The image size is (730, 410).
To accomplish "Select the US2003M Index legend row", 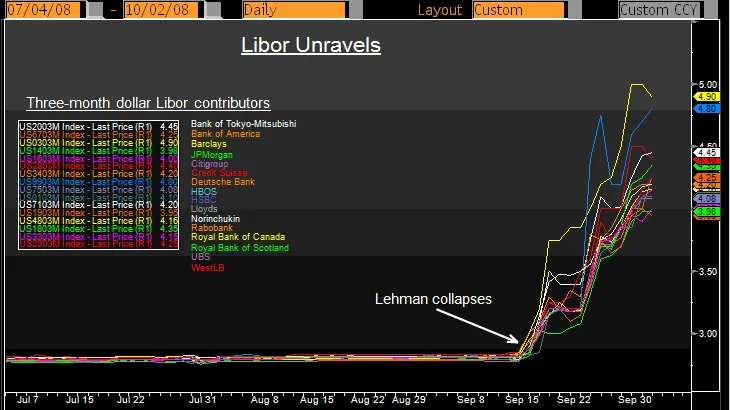I will point(98,127).
